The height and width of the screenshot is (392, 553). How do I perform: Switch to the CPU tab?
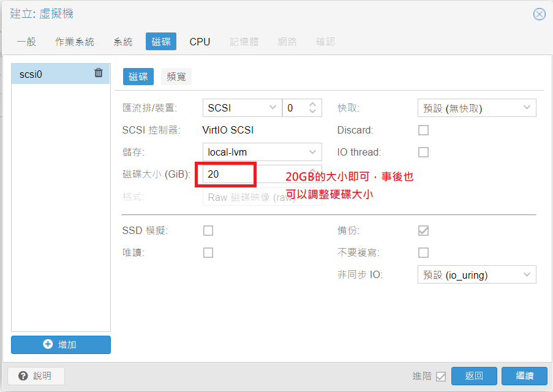point(200,42)
